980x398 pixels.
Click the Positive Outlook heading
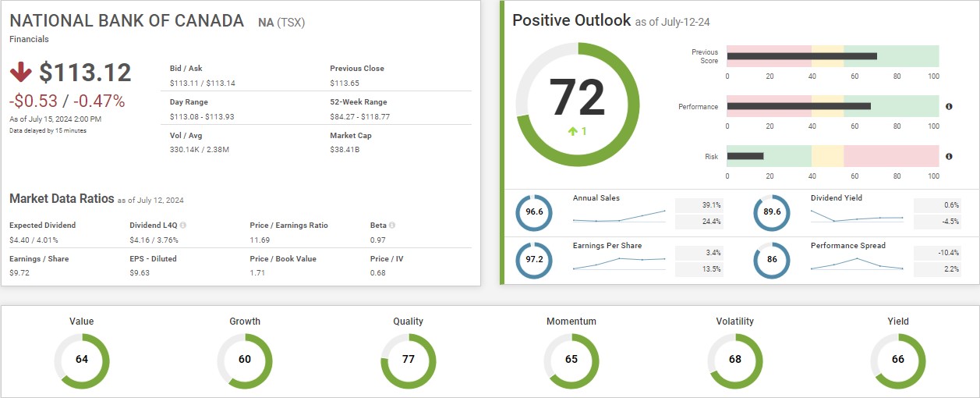tap(571, 20)
